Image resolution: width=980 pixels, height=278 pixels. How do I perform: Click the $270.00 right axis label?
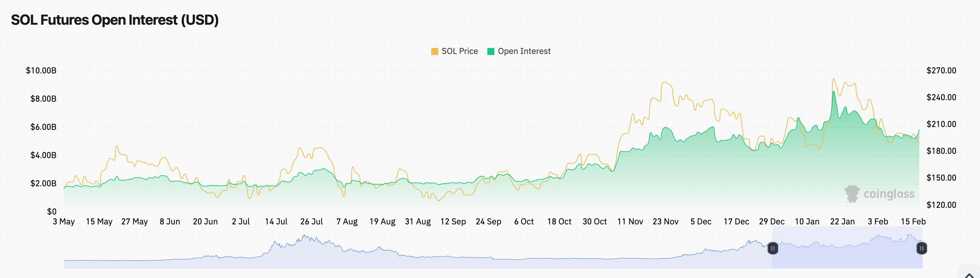coord(941,70)
